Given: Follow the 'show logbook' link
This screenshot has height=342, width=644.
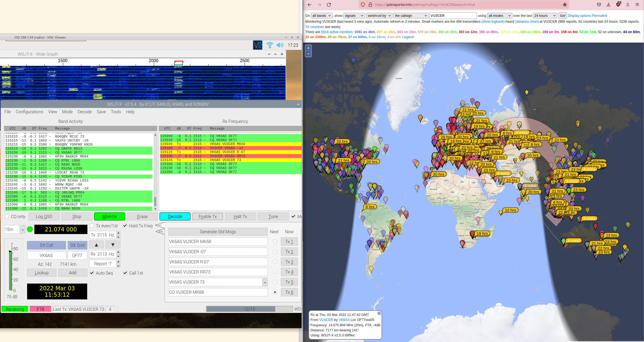Looking at the screenshot, I should pyautogui.click(x=493, y=22).
